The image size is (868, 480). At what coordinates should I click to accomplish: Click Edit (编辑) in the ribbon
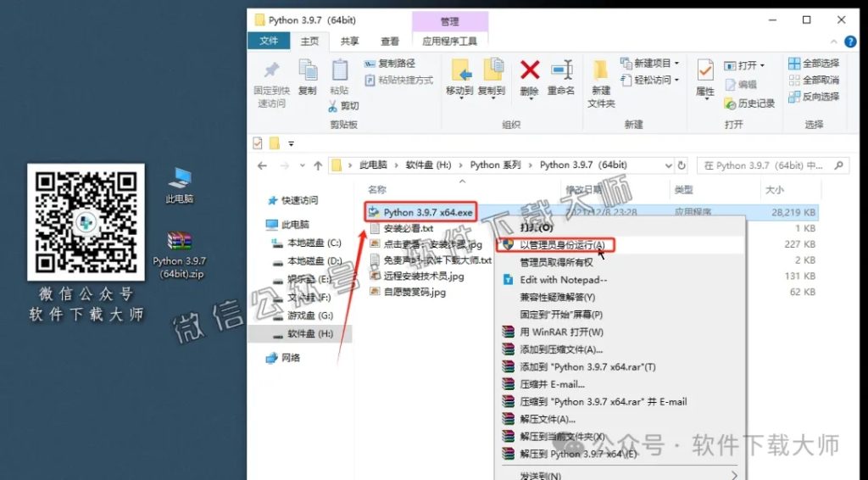click(x=741, y=85)
